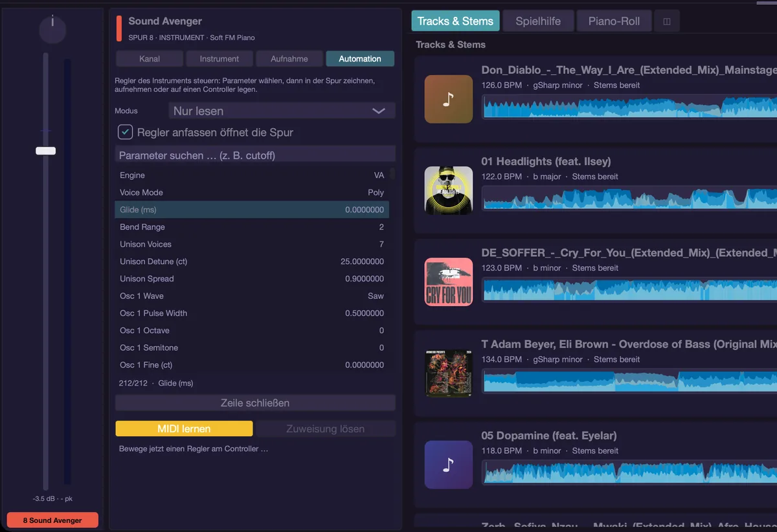Image resolution: width=777 pixels, height=532 pixels.
Task: Click the yellow MIDI lernen button
Action: click(x=184, y=428)
